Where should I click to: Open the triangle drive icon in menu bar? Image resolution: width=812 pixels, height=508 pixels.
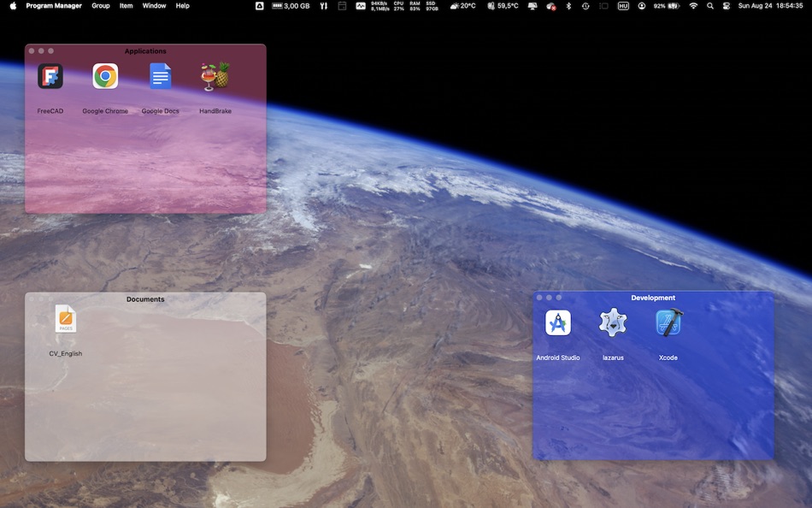tap(259, 6)
